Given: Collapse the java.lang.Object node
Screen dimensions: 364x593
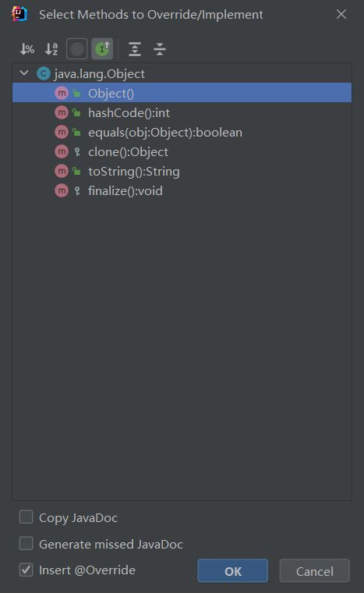Looking at the screenshot, I should click(x=24, y=73).
